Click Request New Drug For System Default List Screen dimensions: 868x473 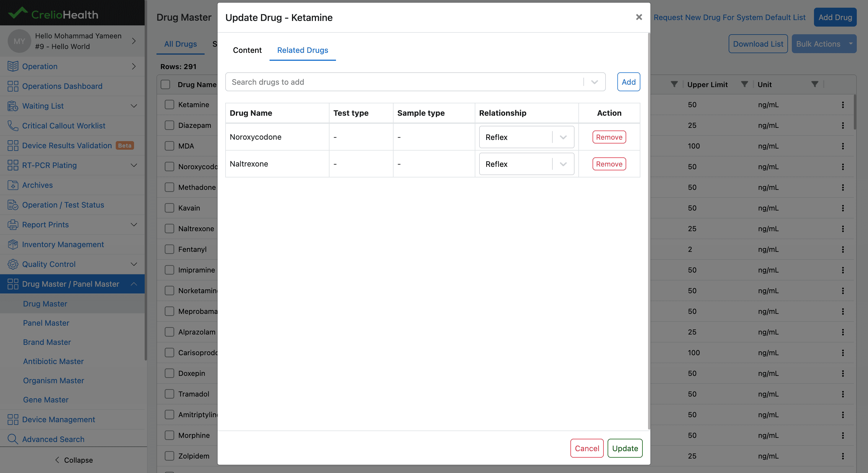click(x=730, y=17)
